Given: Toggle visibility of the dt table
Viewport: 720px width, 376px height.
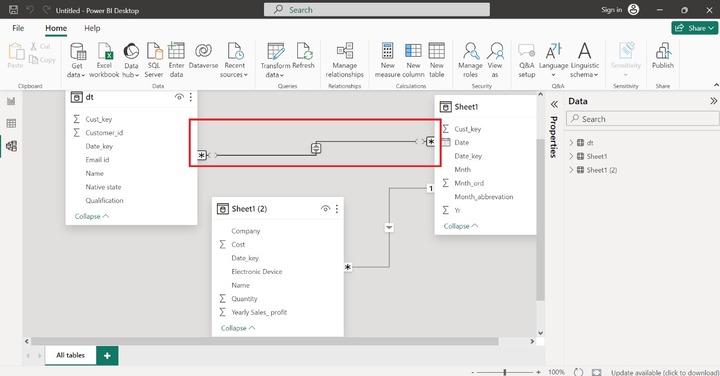Looking at the screenshot, I should pos(179,97).
